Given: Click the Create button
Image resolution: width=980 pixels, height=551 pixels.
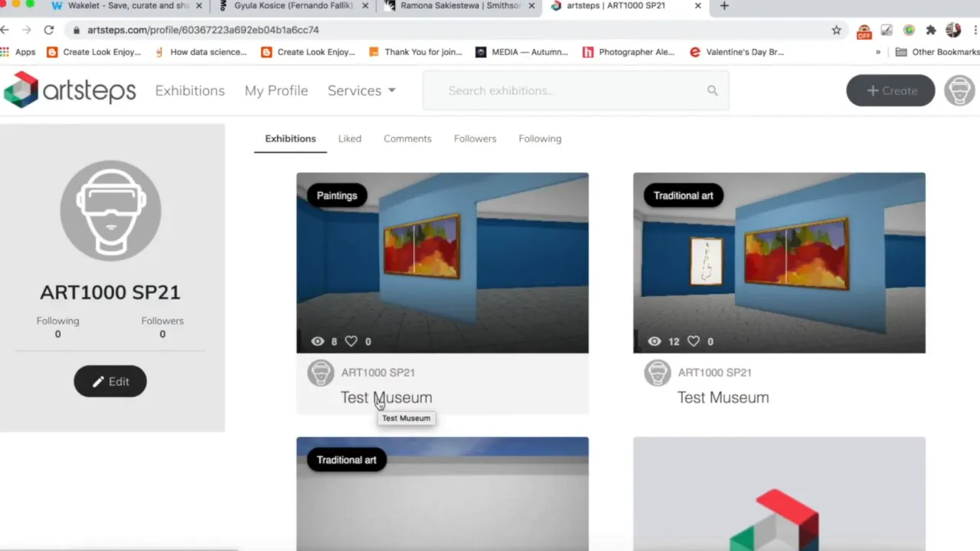Looking at the screenshot, I should [x=890, y=90].
